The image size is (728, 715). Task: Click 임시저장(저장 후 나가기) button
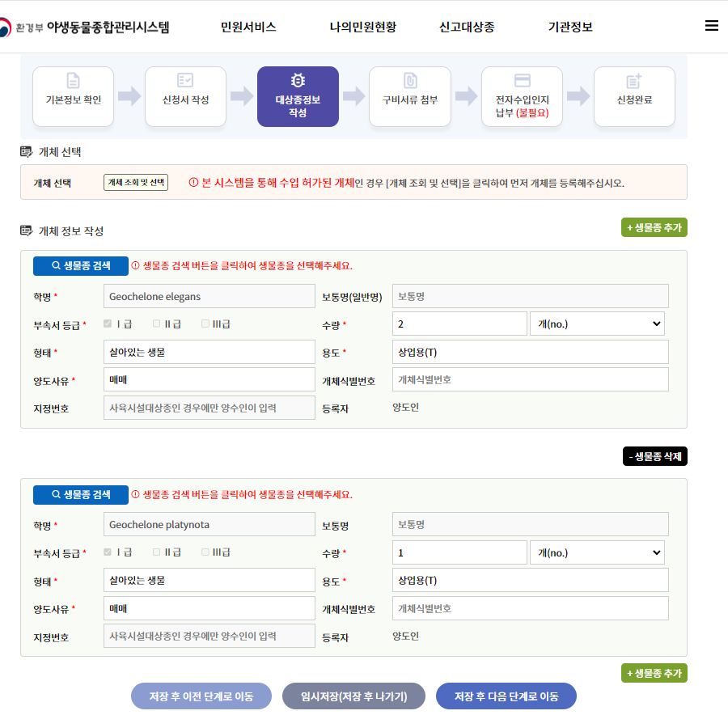coord(353,696)
